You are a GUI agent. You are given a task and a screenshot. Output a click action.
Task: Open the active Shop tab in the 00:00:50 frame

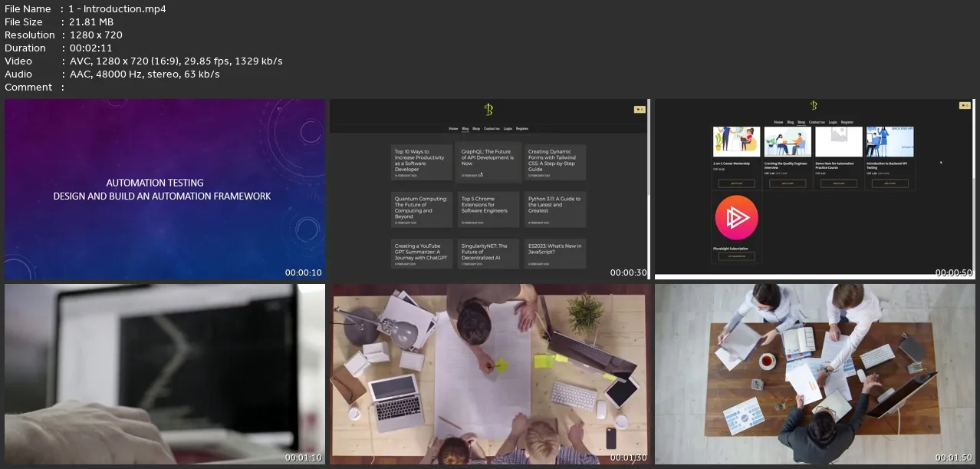[801, 122]
